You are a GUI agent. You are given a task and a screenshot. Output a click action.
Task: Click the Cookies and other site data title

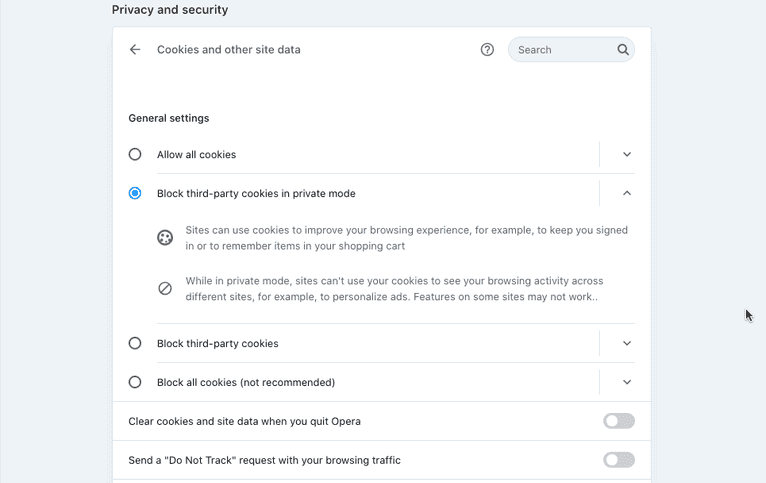228,50
